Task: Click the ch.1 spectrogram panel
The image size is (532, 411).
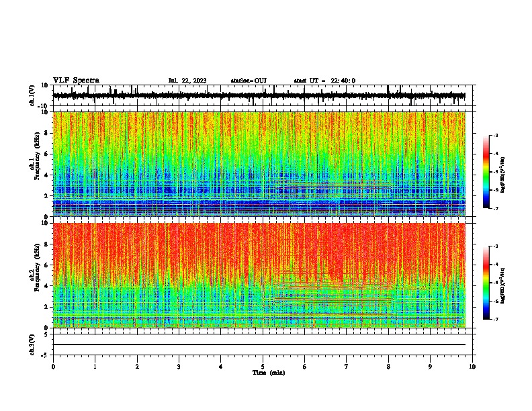Action: tap(259, 164)
